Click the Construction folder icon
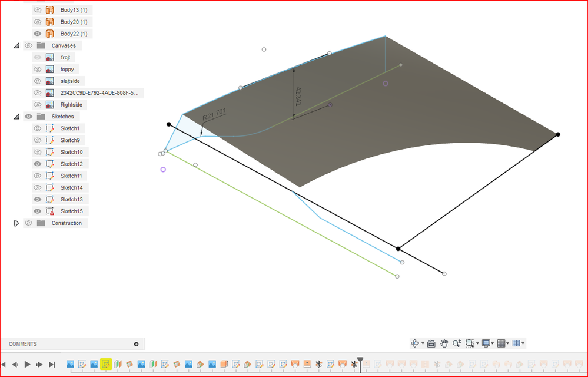 click(x=41, y=223)
